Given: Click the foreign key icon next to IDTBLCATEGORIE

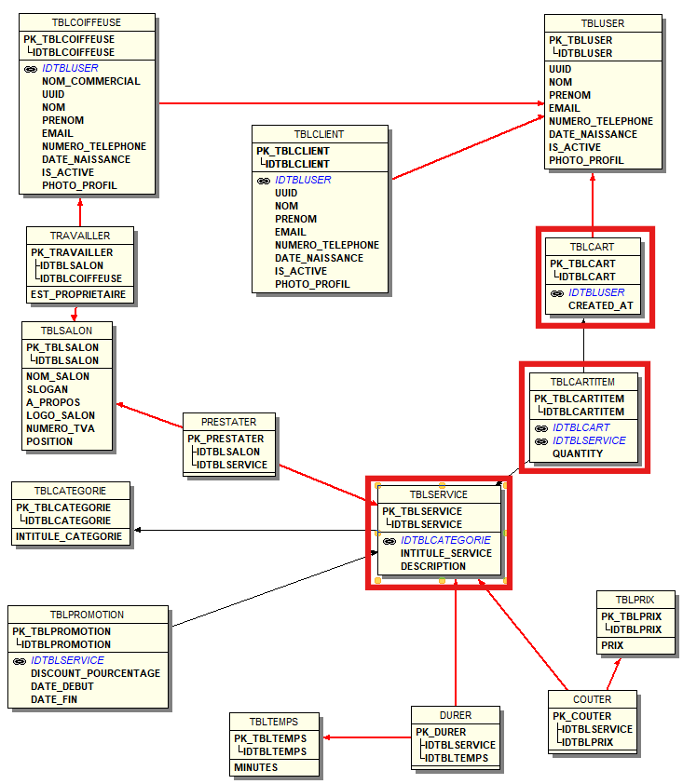Looking at the screenshot, I should [x=389, y=541].
